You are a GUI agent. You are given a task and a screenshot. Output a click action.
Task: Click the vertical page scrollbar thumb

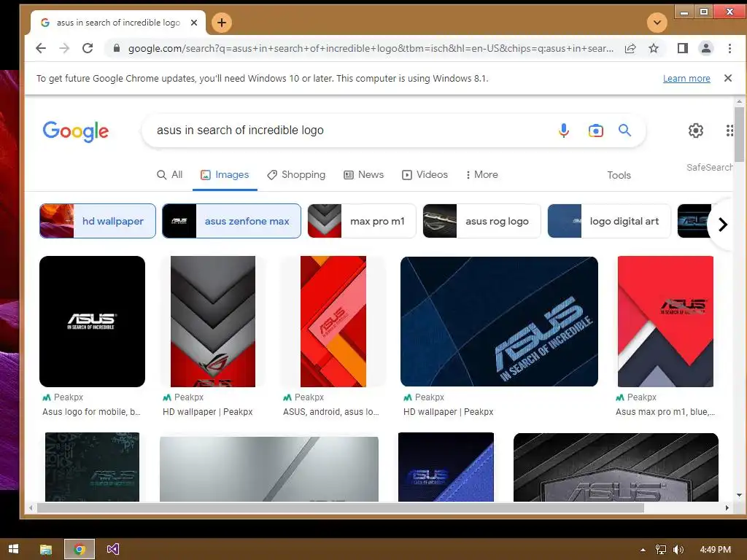pyautogui.click(x=739, y=134)
